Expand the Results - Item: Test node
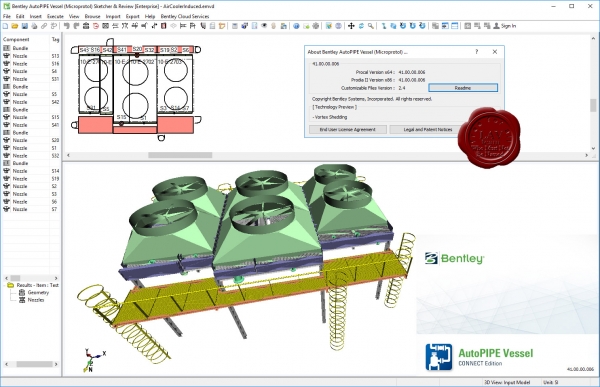 pyautogui.click(x=5, y=285)
